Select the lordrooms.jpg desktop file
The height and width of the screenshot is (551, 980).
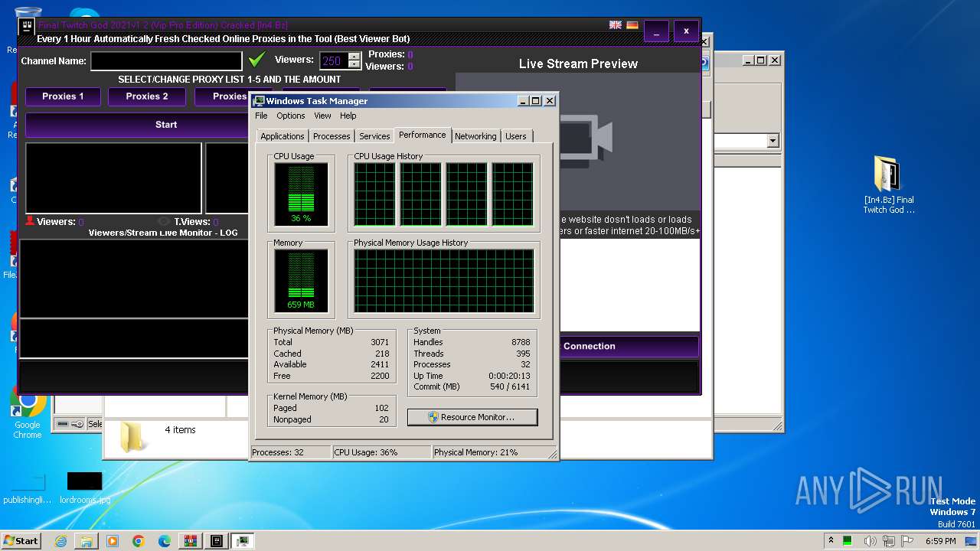click(84, 489)
